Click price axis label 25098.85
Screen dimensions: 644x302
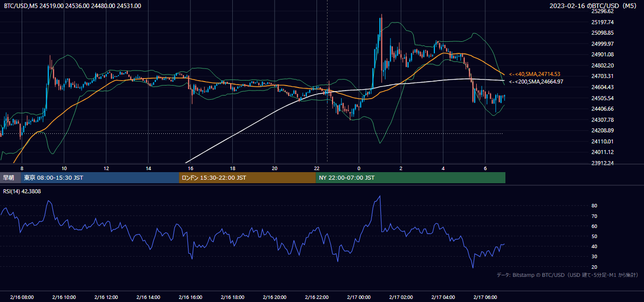click(x=603, y=33)
